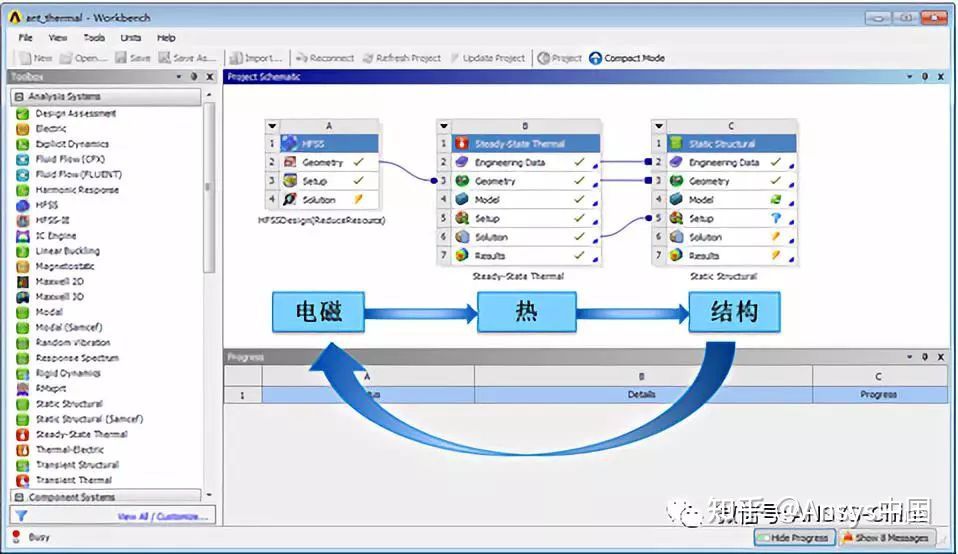The width and height of the screenshot is (958, 554).
Task: Expand the Component Systems group
Action: coord(19,497)
